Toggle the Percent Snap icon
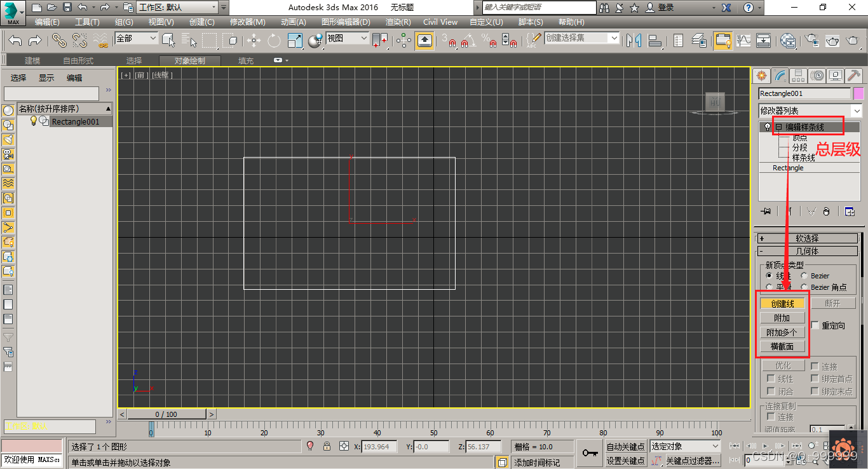Viewport: 868px width, 469px height. coord(489,41)
